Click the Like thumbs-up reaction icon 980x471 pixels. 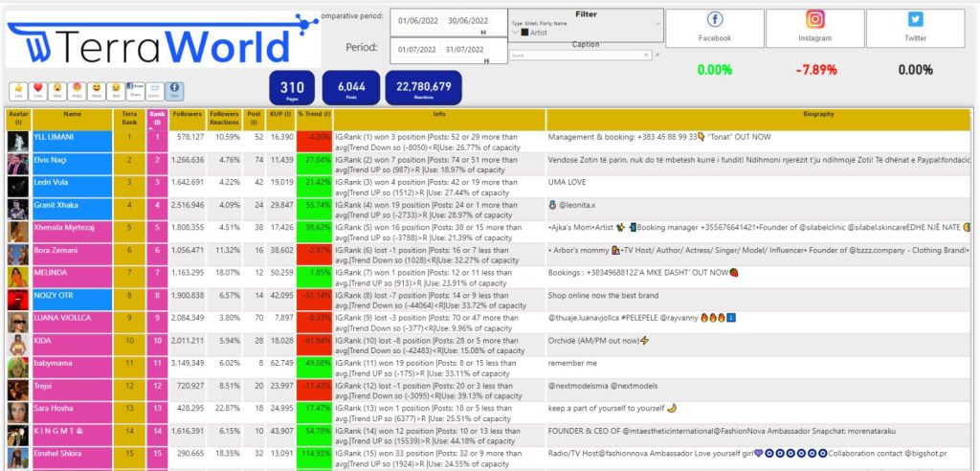tap(18, 91)
